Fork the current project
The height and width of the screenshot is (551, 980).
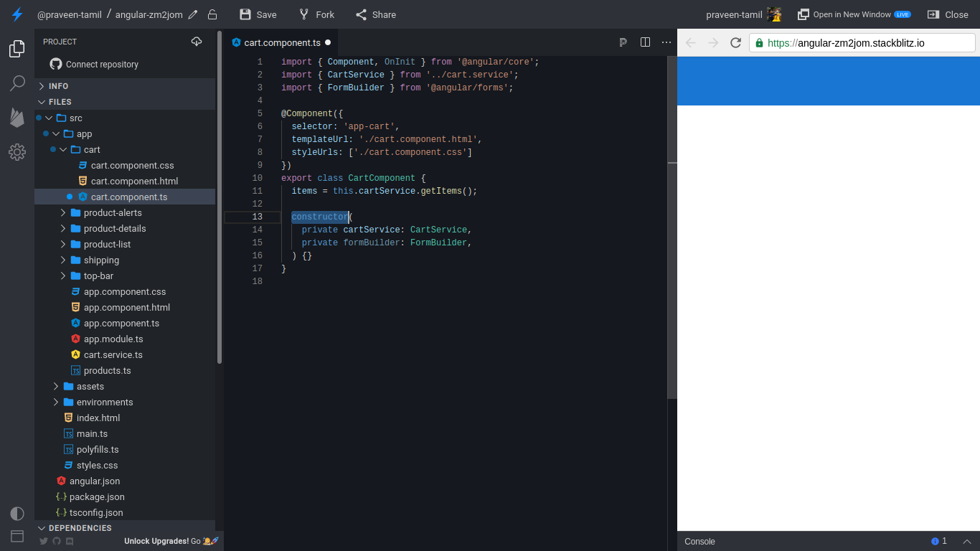click(316, 14)
